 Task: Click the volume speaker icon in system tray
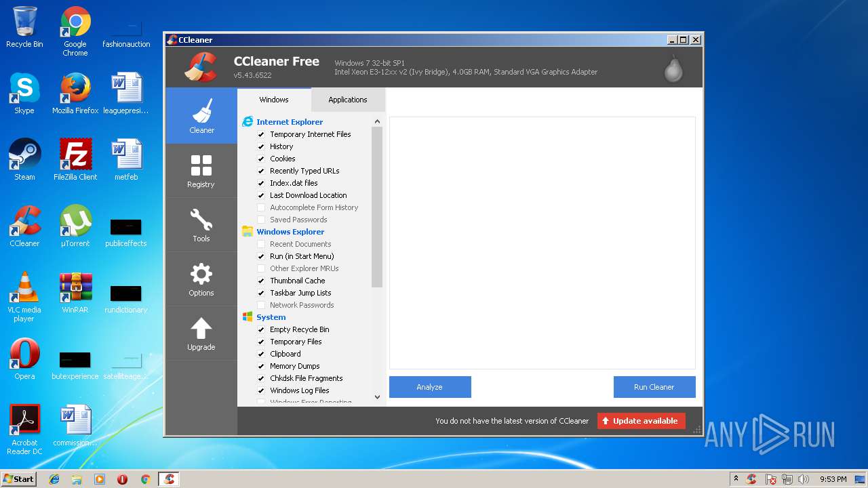804,479
